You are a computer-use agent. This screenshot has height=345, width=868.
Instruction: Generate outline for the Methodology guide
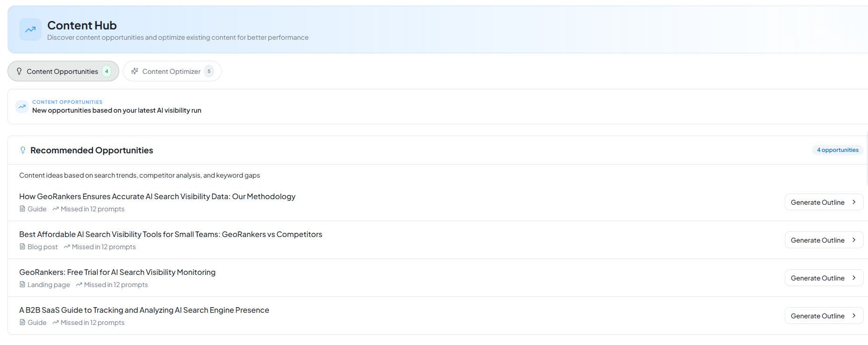click(x=824, y=202)
